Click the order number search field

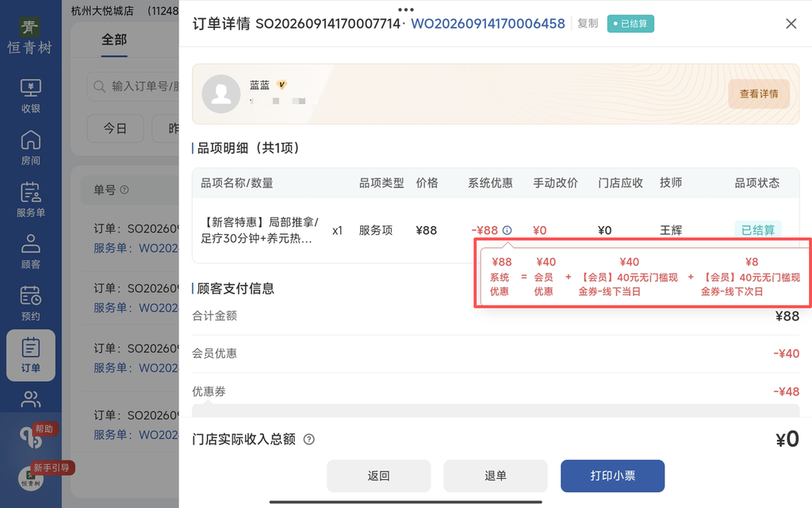pyautogui.click(x=133, y=86)
